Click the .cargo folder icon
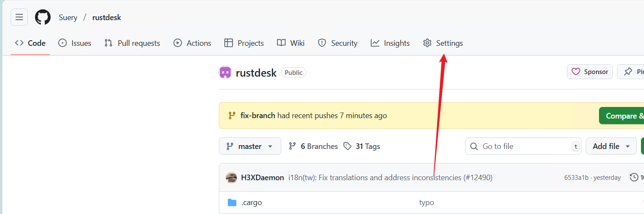 [232, 202]
